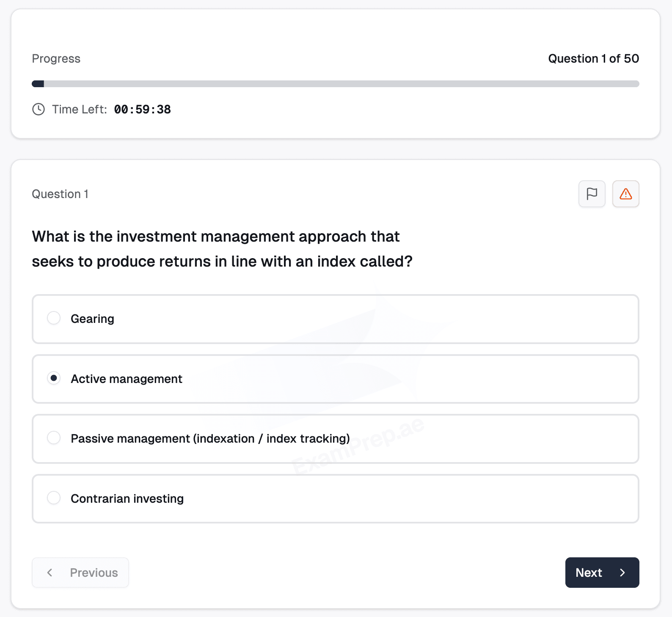Select the Active management radio button

[x=54, y=378]
